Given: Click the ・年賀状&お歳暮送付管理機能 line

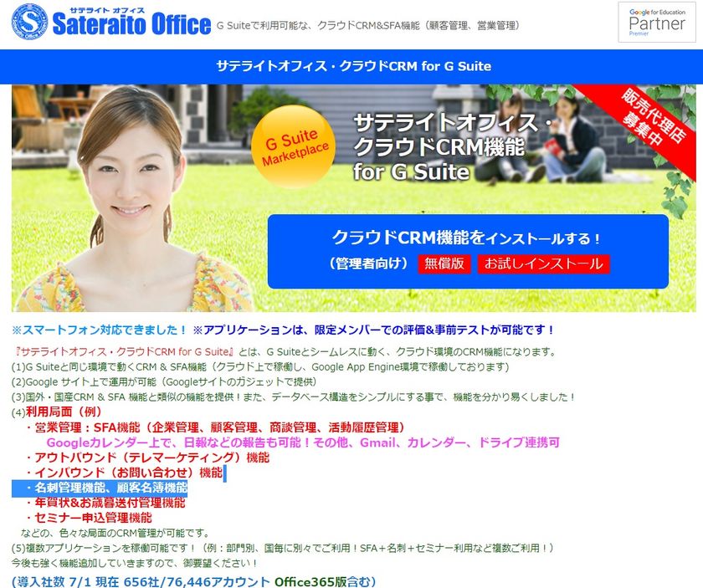Looking at the screenshot, I should click(105, 503).
